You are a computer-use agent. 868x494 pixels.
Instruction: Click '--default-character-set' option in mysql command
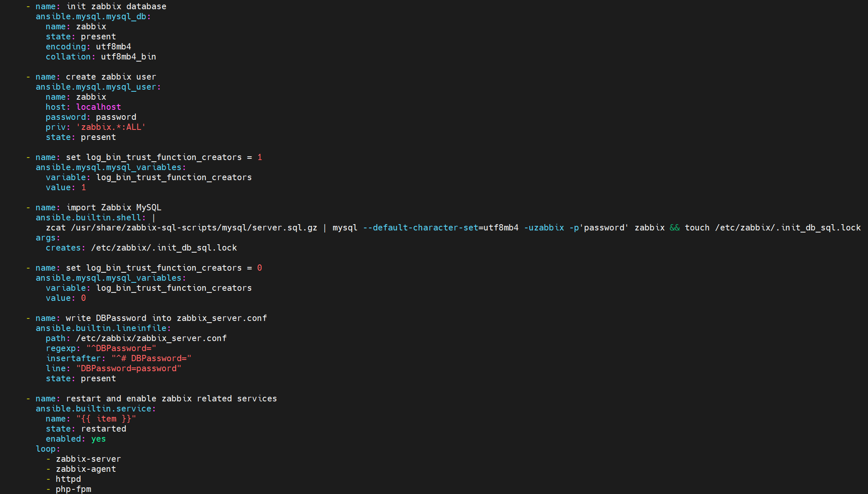[x=421, y=228]
